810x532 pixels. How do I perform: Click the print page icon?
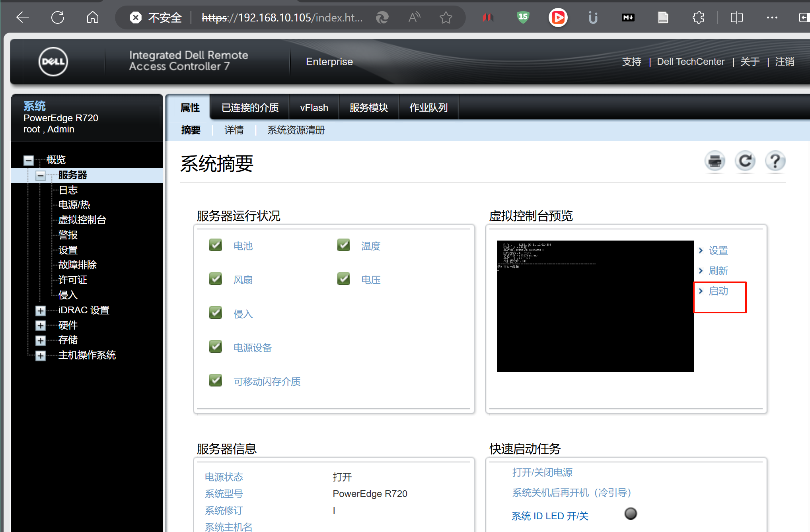715,161
